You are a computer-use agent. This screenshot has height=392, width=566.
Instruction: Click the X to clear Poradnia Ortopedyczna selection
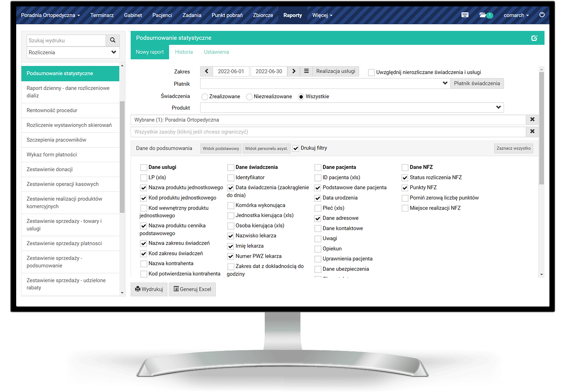pyautogui.click(x=532, y=119)
